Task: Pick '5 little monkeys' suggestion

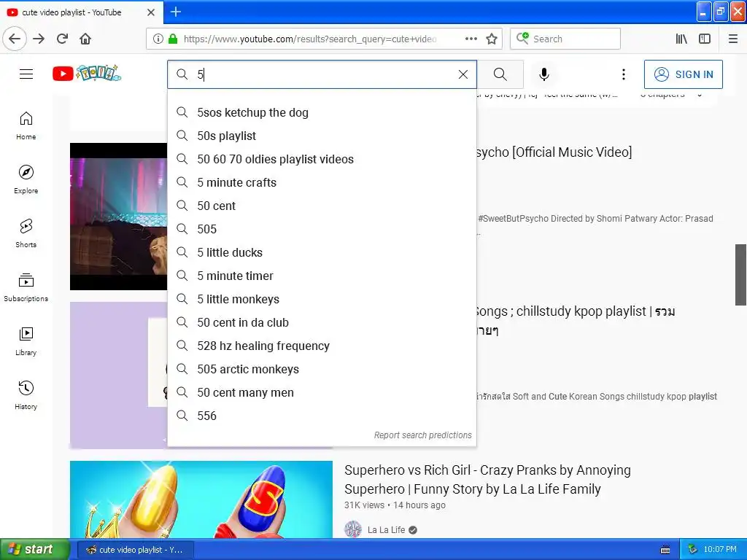Action: [322, 299]
